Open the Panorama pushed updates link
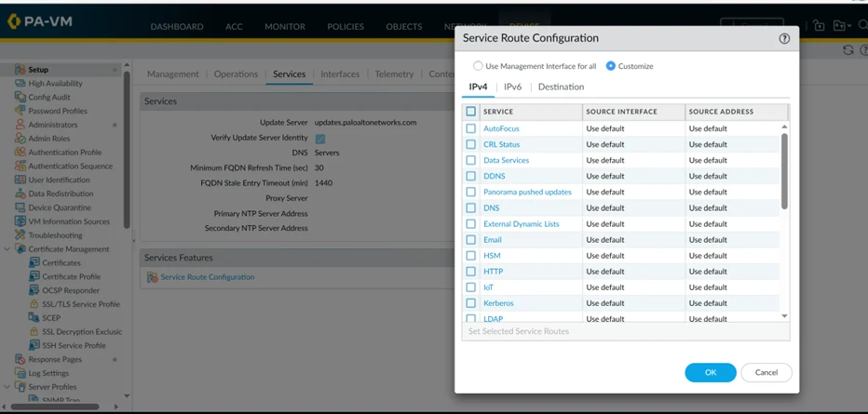The width and height of the screenshot is (868, 414). 527,193
